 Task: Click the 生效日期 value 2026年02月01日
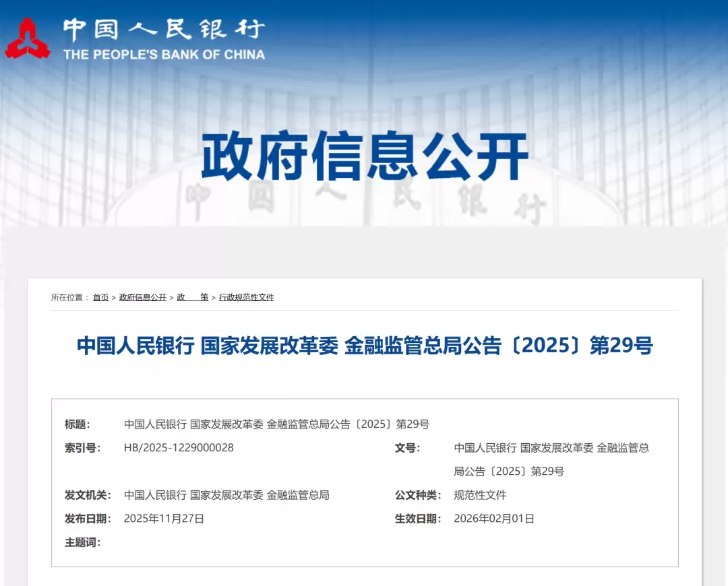[494, 518]
